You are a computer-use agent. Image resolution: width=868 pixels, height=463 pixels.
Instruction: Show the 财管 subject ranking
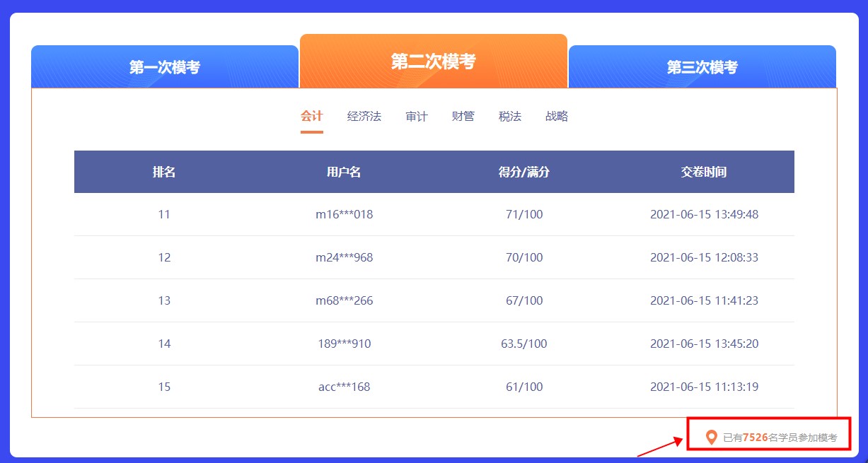(x=463, y=117)
